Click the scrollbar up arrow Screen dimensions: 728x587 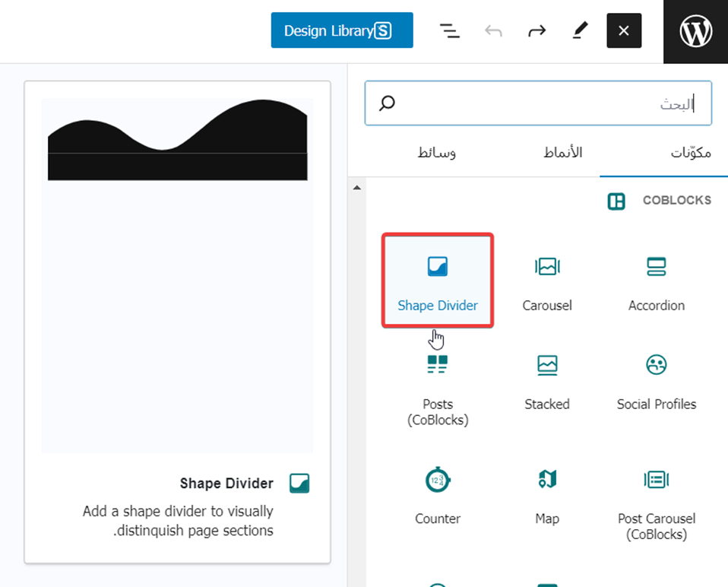357,188
